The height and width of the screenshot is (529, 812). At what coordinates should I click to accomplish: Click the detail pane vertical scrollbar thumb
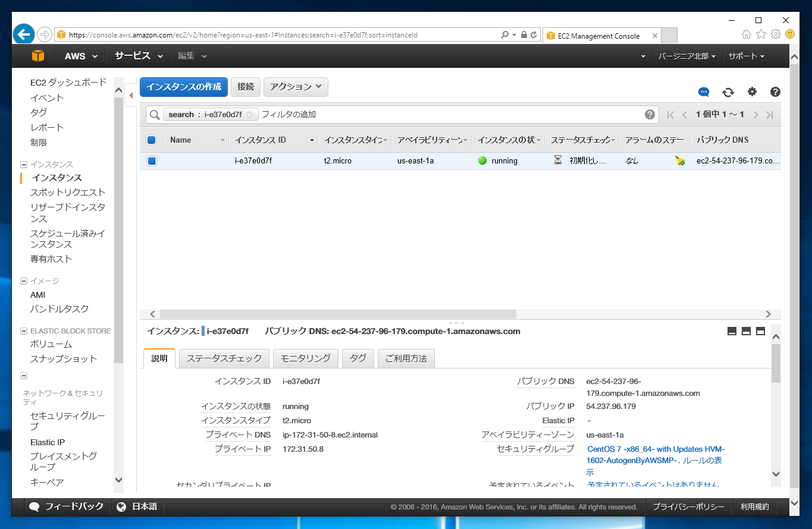[776, 363]
